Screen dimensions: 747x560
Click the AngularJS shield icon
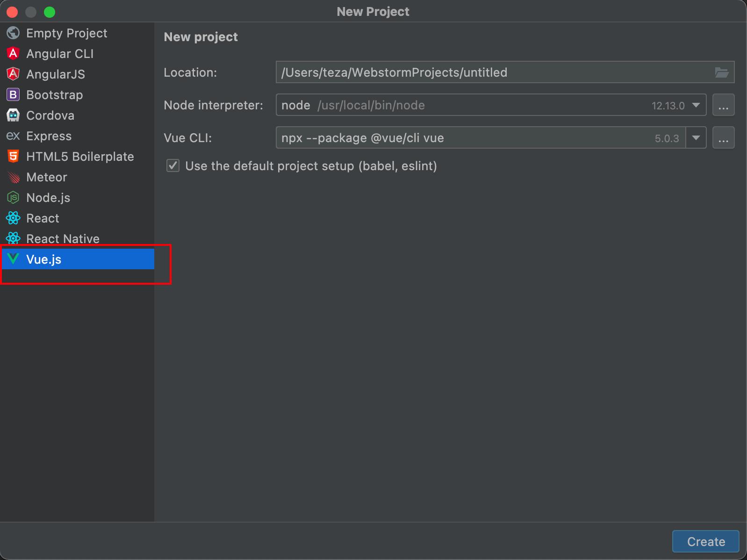(x=13, y=74)
